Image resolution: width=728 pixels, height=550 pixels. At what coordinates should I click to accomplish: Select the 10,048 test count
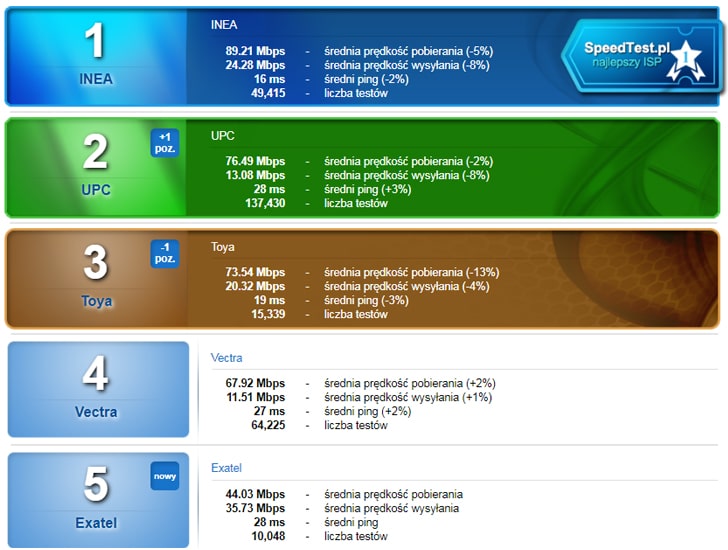268,536
